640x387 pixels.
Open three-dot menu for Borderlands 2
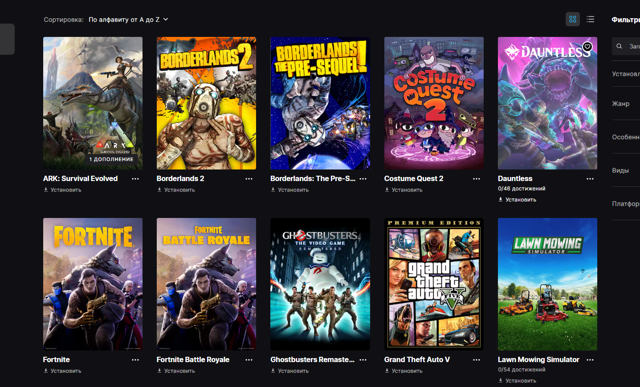click(x=249, y=179)
